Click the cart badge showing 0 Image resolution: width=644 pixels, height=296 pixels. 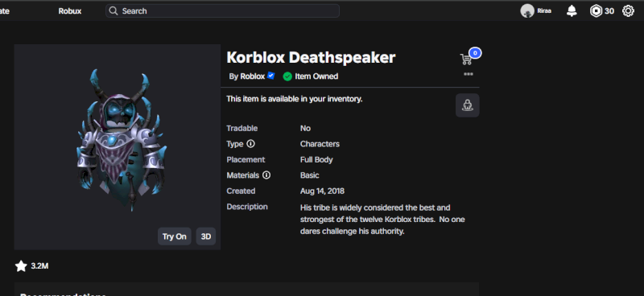click(x=475, y=53)
